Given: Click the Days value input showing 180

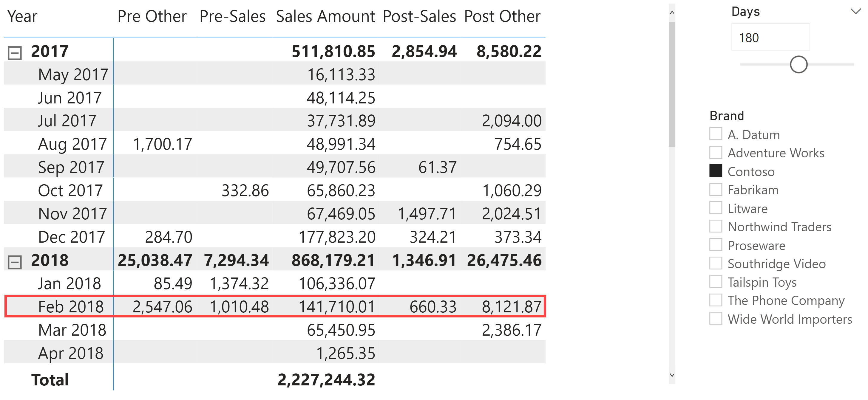Looking at the screenshot, I should coord(770,37).
